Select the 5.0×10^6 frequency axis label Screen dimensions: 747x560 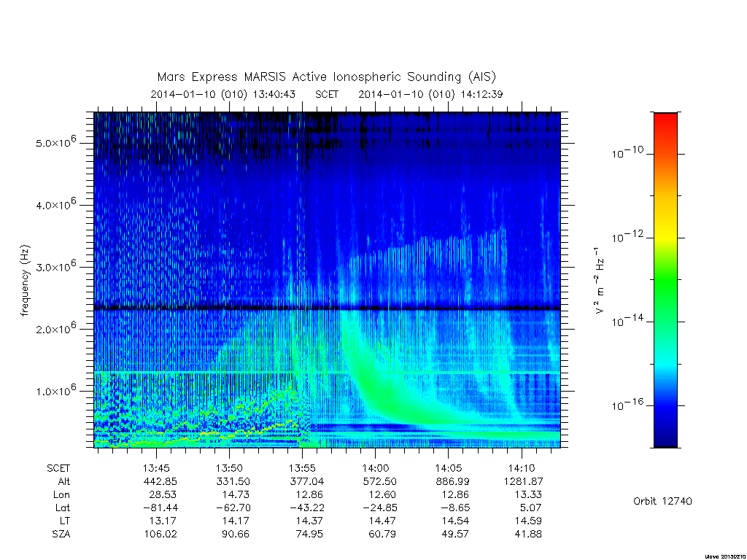tap(55, 141)
